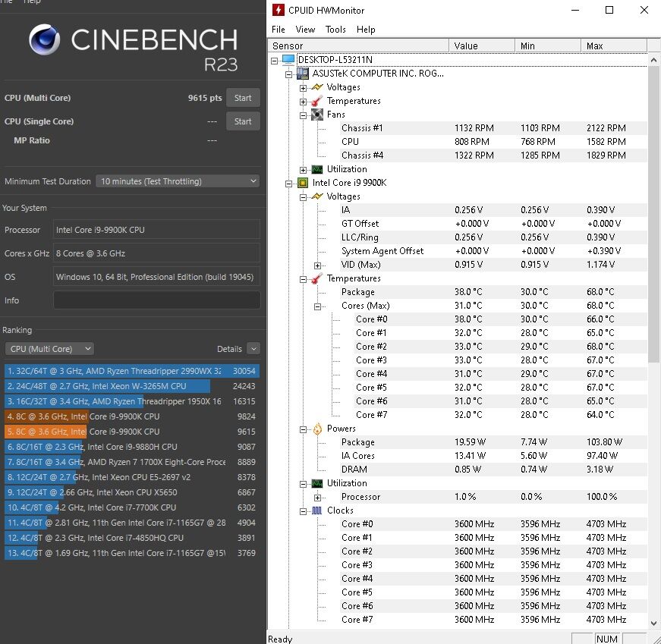
Task: Collapse the Clocks node
Action: pyautogui.click(x=303, y=512)
